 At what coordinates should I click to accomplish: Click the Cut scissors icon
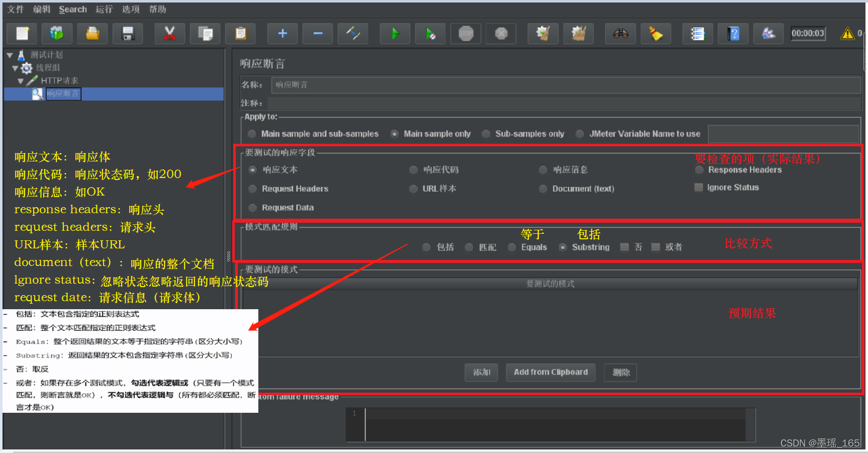pos(170,34)
